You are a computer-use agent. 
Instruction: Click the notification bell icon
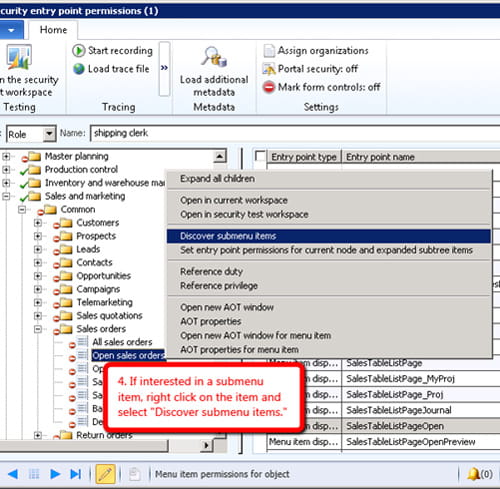(x=473, y=474)
